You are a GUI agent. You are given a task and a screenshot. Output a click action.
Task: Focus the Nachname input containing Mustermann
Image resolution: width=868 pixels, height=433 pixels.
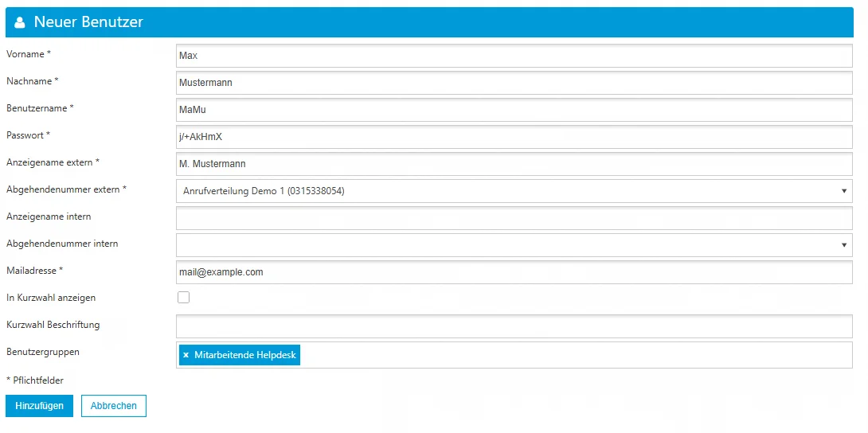click(514, 83)
